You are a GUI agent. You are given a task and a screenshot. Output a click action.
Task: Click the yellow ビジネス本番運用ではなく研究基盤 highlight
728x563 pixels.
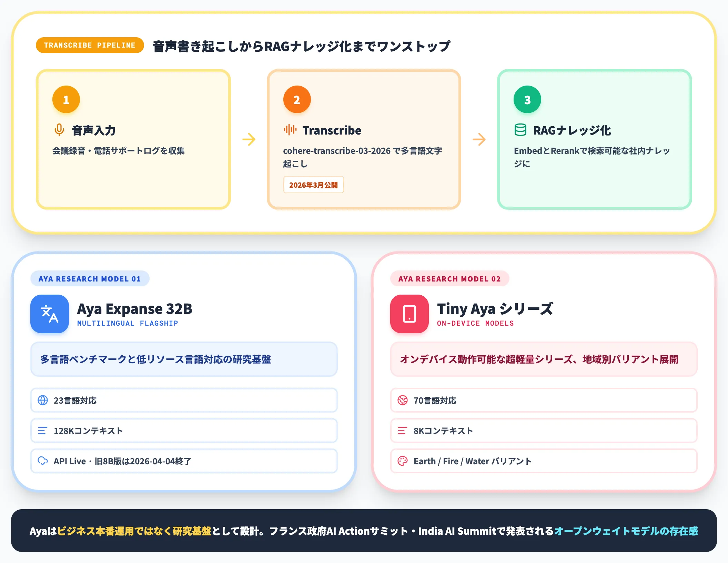click(134, 531)
